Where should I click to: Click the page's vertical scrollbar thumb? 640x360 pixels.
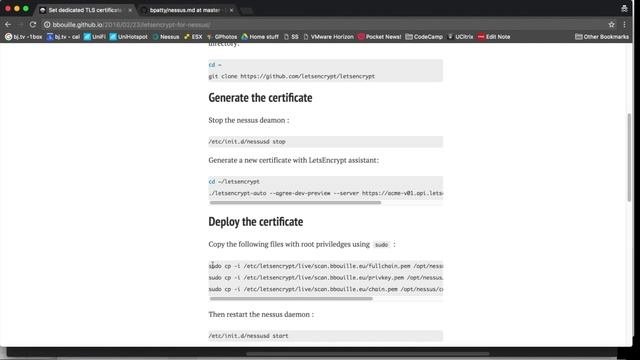(x=629, y=157)
